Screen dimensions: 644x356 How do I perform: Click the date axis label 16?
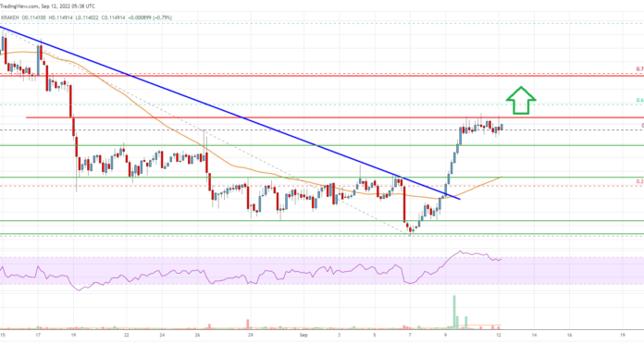tap(569, 335)
